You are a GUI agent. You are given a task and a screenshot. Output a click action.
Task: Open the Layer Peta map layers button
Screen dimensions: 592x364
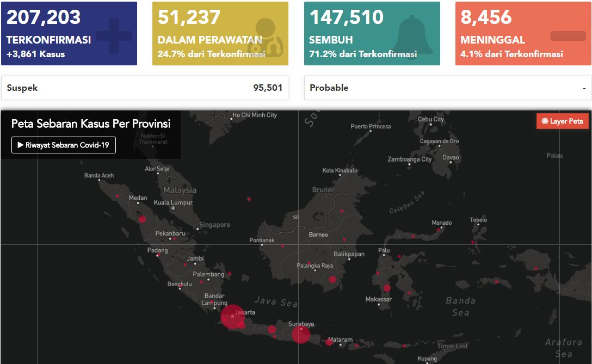562,121
